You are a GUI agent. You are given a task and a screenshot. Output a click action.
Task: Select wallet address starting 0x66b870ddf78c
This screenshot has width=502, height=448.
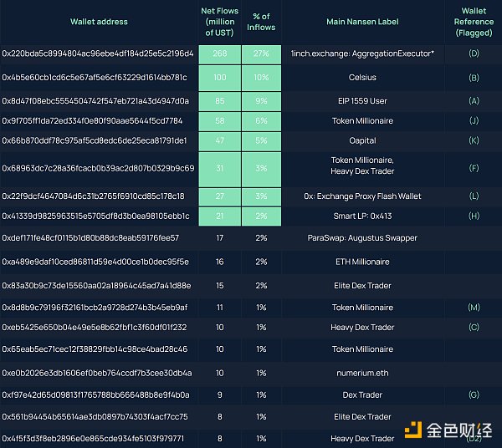coord(94,141)
